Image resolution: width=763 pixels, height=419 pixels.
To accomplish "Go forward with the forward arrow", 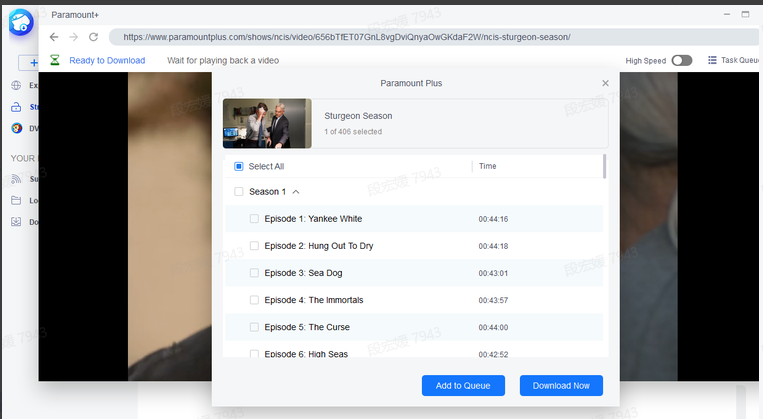I will 73,37.
